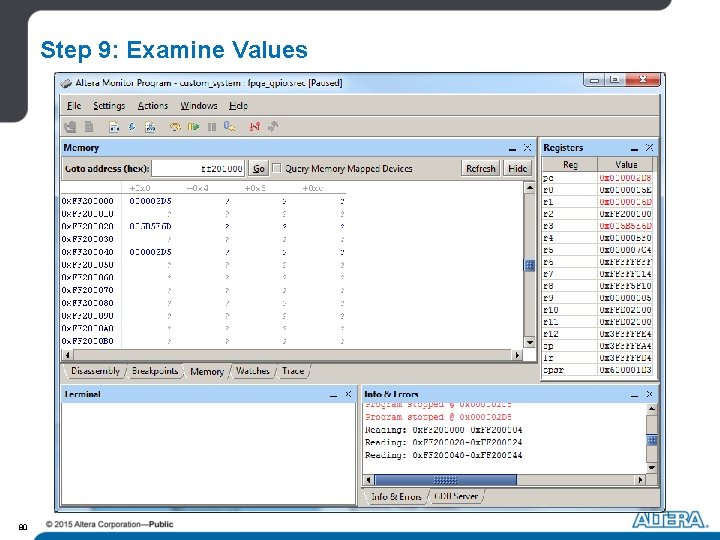Click the grey Pause toolbar icon
The height and width of the screenshot is (540, 720).
pos(212,127)
